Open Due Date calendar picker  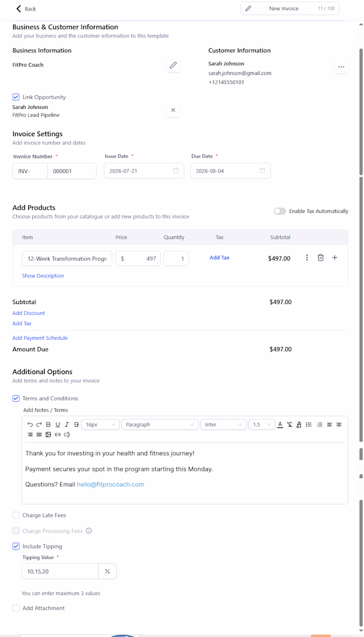pos(262,171)
